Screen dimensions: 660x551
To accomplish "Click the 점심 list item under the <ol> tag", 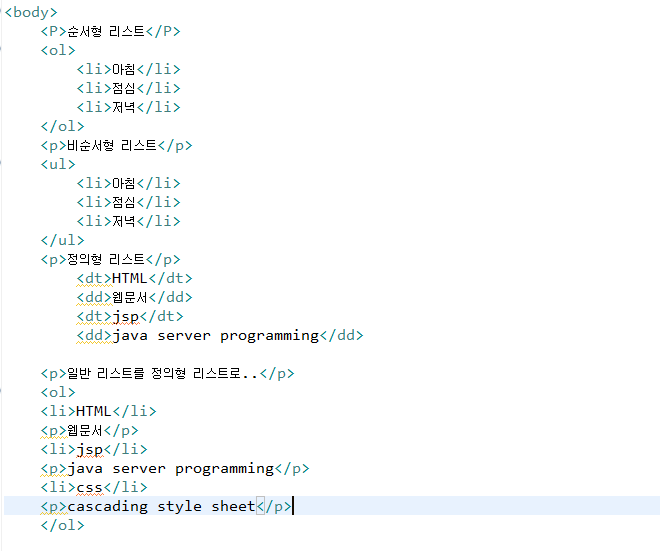I will coord(128,88).
